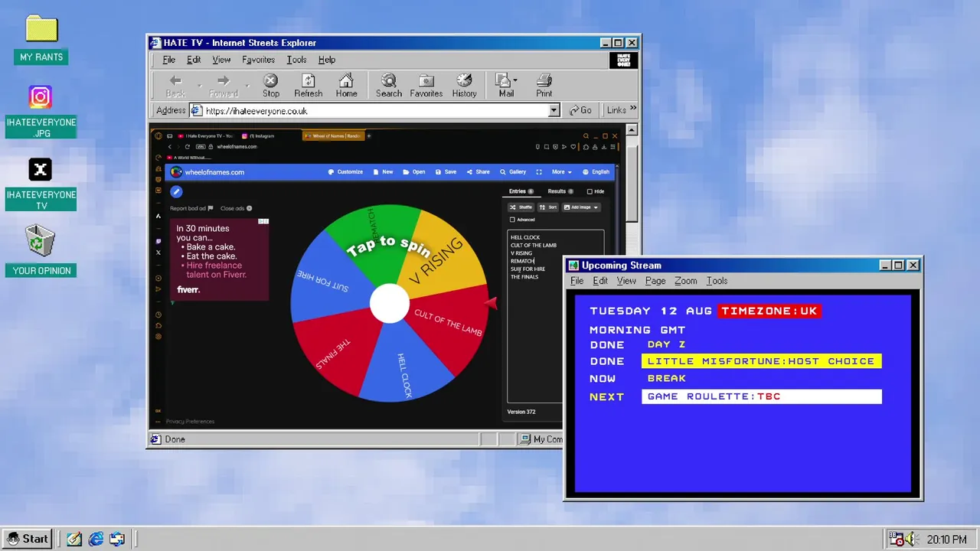Click the Forward arrow toolbar button

(x=223, y=80)
